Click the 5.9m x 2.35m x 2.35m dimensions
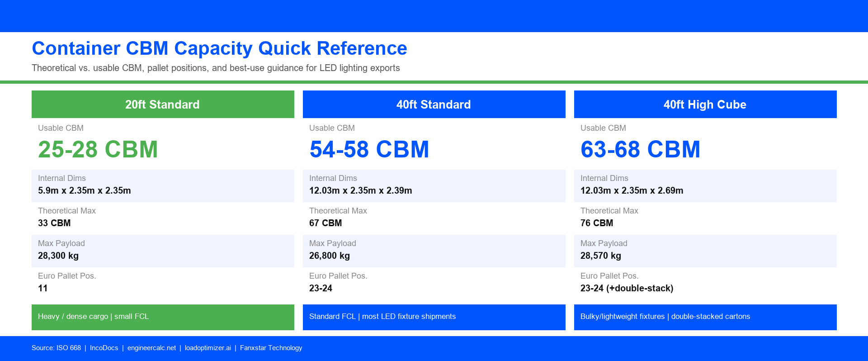868x361 pixels. 85,190
